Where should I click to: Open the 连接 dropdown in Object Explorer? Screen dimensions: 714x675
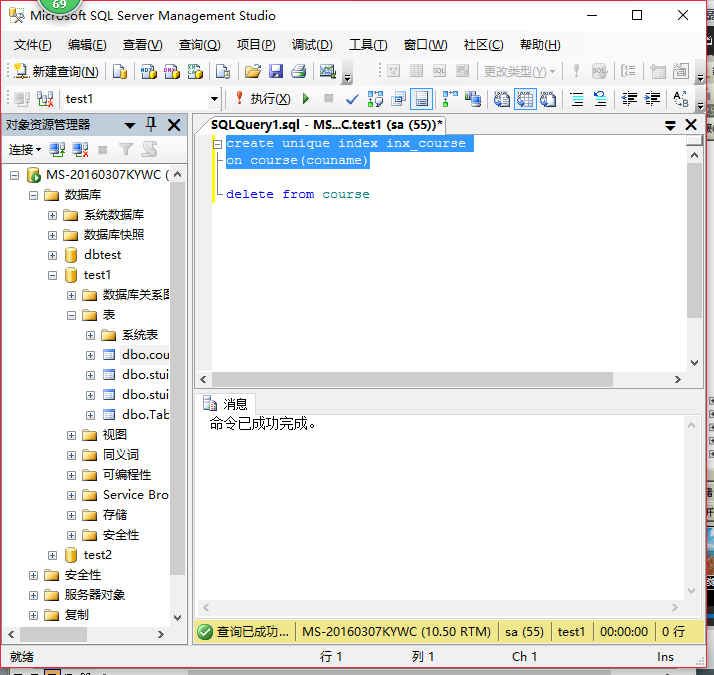coord(25,149)
